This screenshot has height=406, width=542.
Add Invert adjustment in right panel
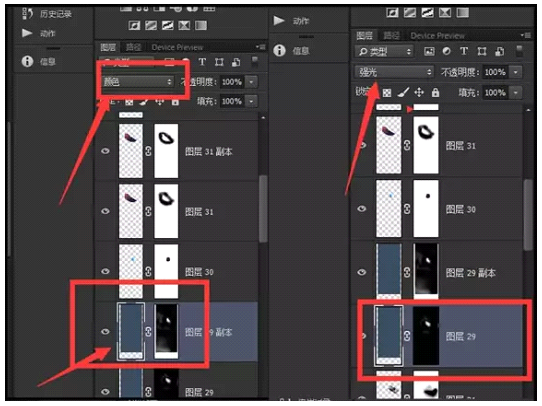click(x=392, y=13)
